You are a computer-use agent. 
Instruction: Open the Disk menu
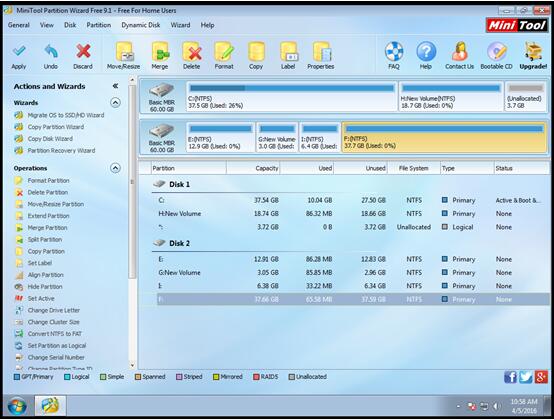[70, 25]
